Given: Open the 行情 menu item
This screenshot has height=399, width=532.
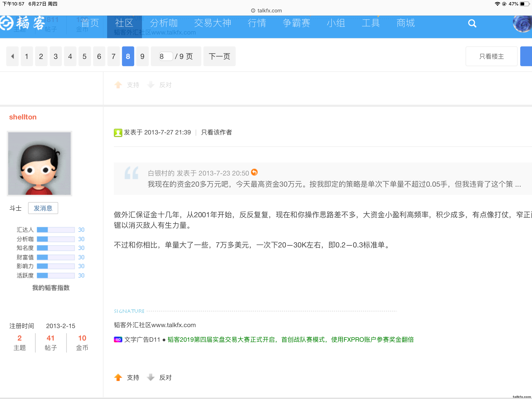Looking at the screenshot, I should pyautogui.click(x=257, y=23).
